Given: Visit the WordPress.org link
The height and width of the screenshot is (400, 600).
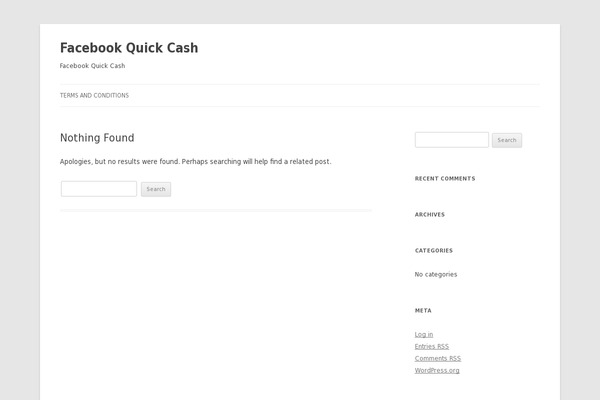Looking at the screenshot, I should pyautogui.click(x=437, y=370).
